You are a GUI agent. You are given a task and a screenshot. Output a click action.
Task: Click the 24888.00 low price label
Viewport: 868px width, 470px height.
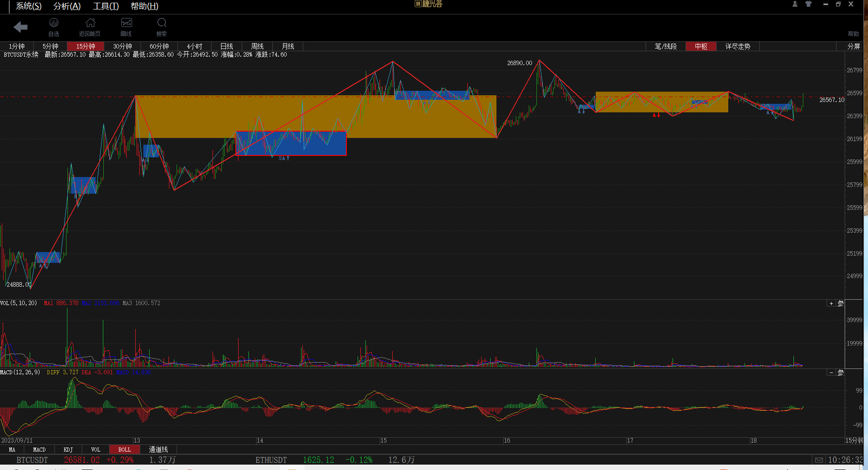pos(19,284)
